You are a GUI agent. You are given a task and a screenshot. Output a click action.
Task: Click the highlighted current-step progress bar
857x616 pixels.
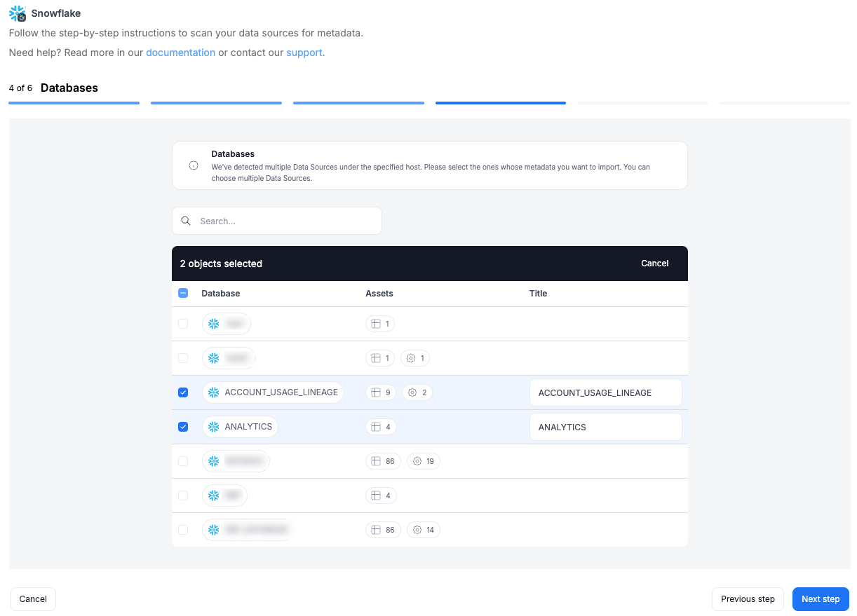point(501,103)
